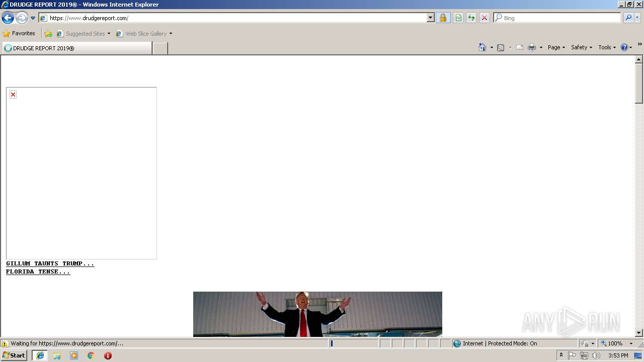Focus the Bing search box
This screenshot has width=644, height=362.
[557, 18]
